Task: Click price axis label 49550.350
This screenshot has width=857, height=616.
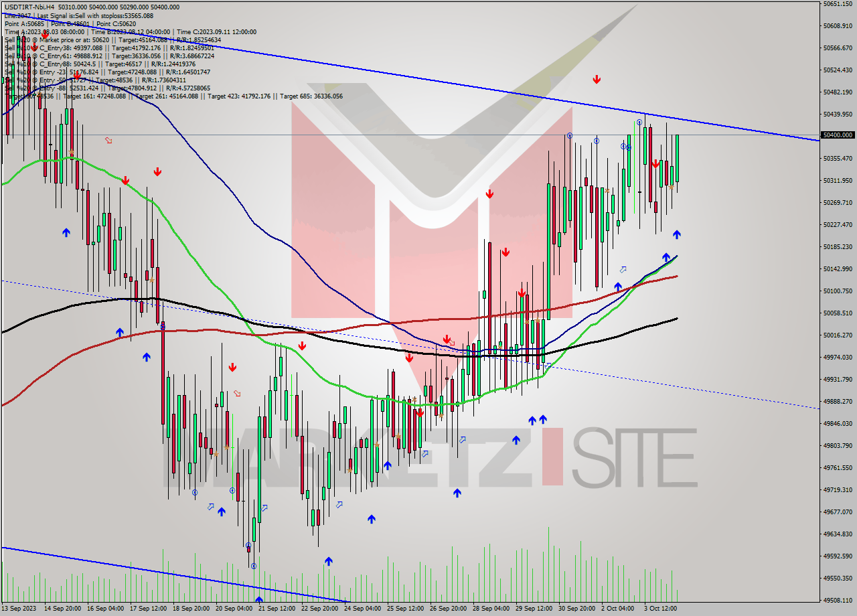Action: click(x=838, y=578)
